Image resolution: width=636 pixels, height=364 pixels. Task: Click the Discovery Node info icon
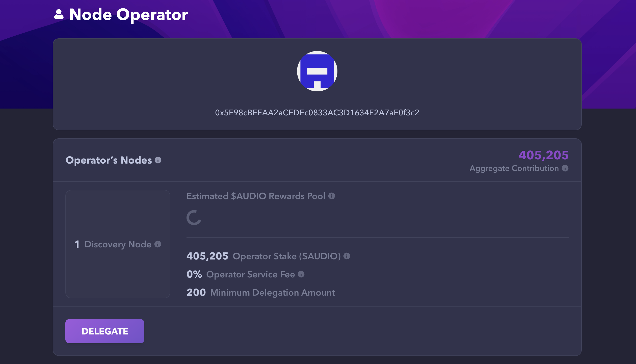click(x=158, y=244)
